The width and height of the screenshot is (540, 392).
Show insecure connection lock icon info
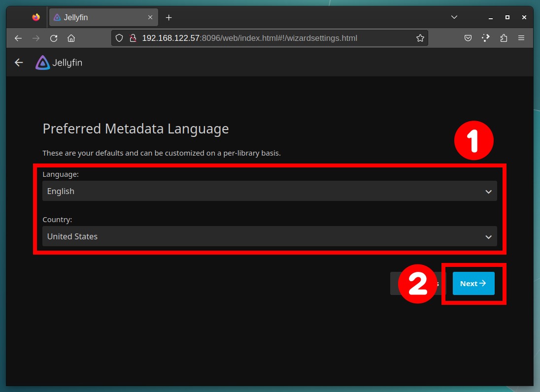pos(133,38)
